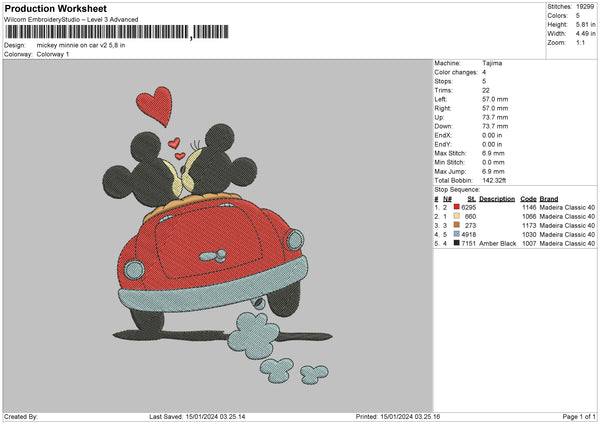Image resolution: width=600 pixels, height=424 pixels.
Task: Click the 'Page 1 of 1' footer text
Action: [x=579, y=416]
